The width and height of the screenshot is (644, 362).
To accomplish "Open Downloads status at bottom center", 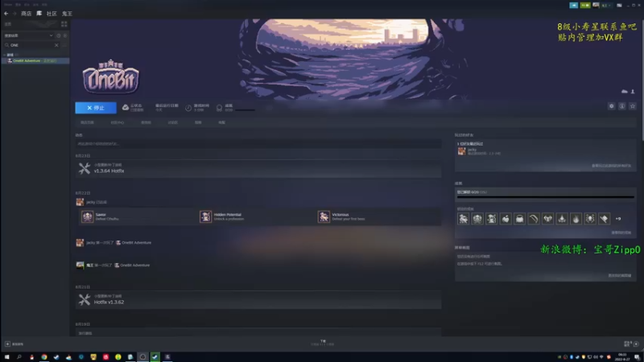I will [x=323, y=343].
